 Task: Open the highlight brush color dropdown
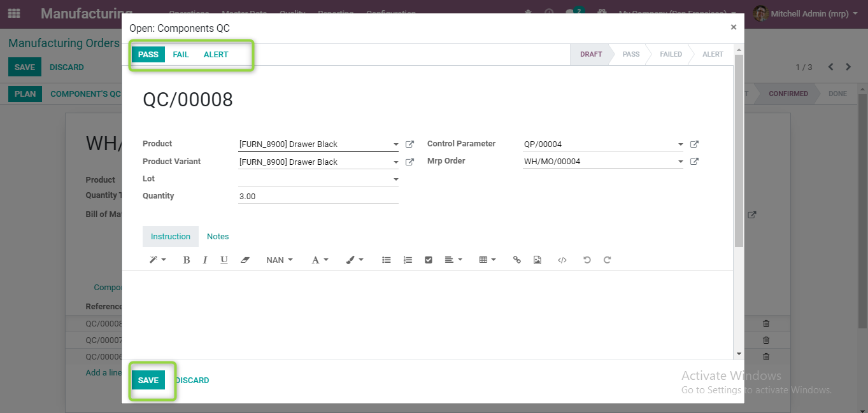click(355, 260)
